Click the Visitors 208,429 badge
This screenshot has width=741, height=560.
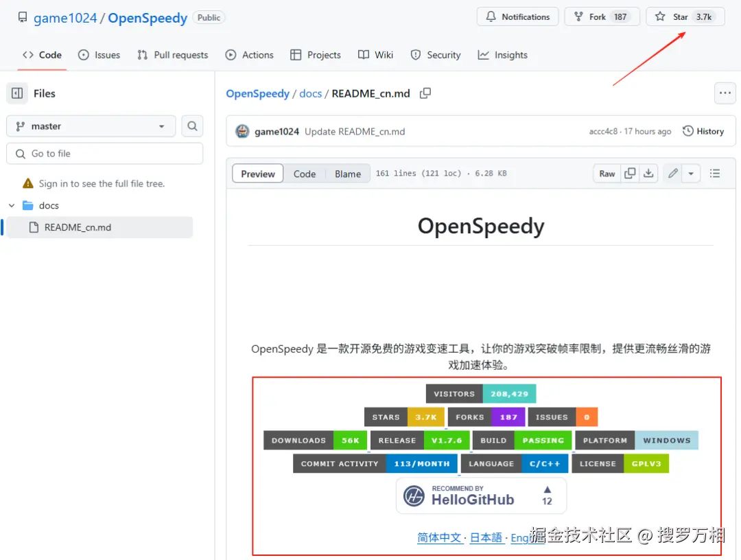[480, 394]
